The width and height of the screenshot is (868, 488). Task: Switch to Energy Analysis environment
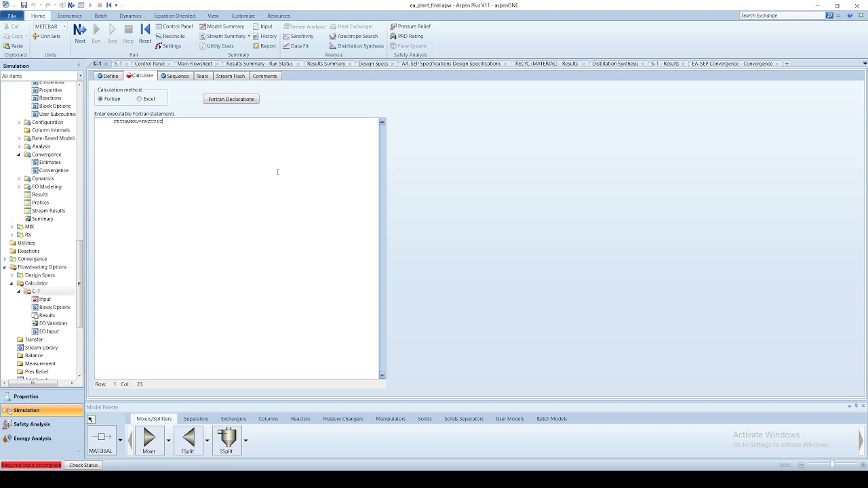(x=42, y=439)
